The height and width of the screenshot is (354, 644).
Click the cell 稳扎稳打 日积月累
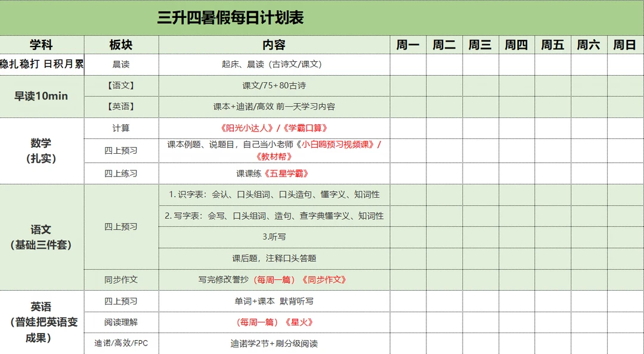tap(42, 64)
